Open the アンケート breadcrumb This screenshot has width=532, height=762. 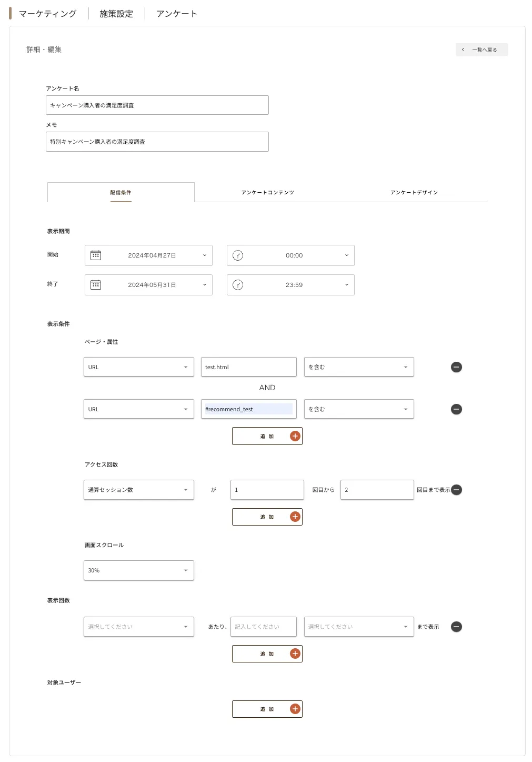point(177,14)
